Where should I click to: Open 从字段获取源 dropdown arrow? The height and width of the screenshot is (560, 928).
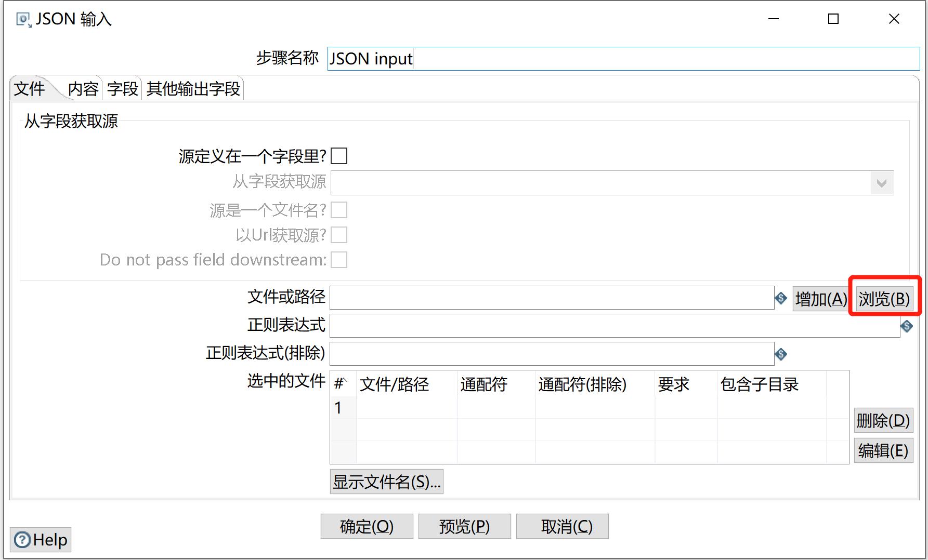point(882,183)
